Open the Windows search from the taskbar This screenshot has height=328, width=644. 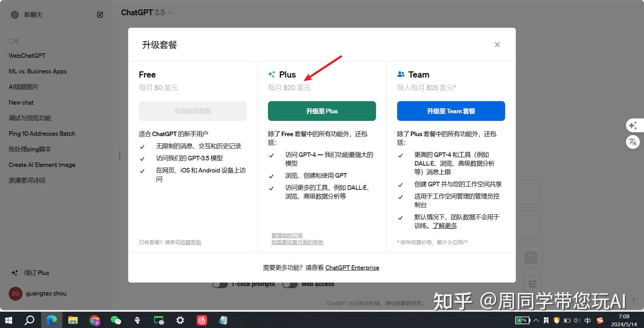click(x=30, y=320)
